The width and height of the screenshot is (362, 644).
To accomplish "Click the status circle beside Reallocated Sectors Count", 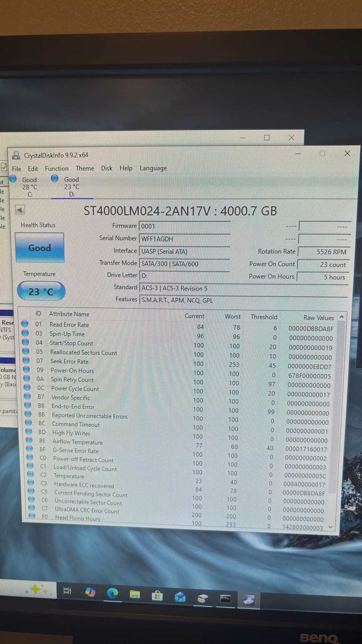I will [x=26, y=351].
